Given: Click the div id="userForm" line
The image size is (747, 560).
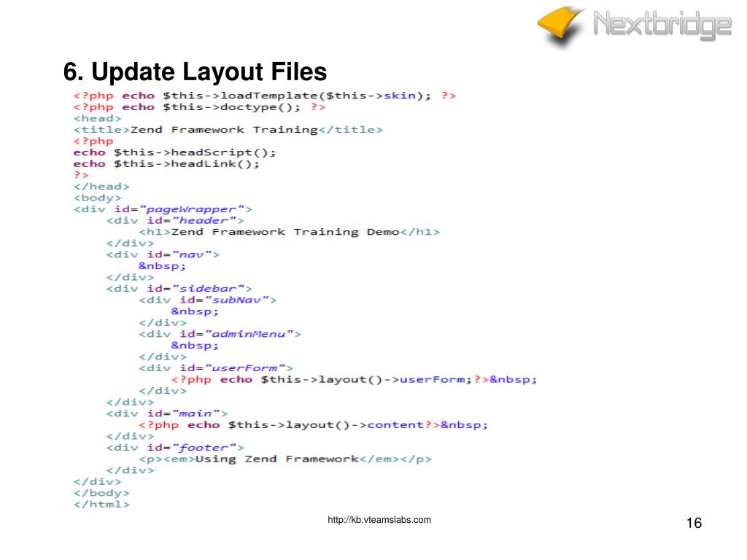Looking at the screenshot, I should click(x=215, y=368).
